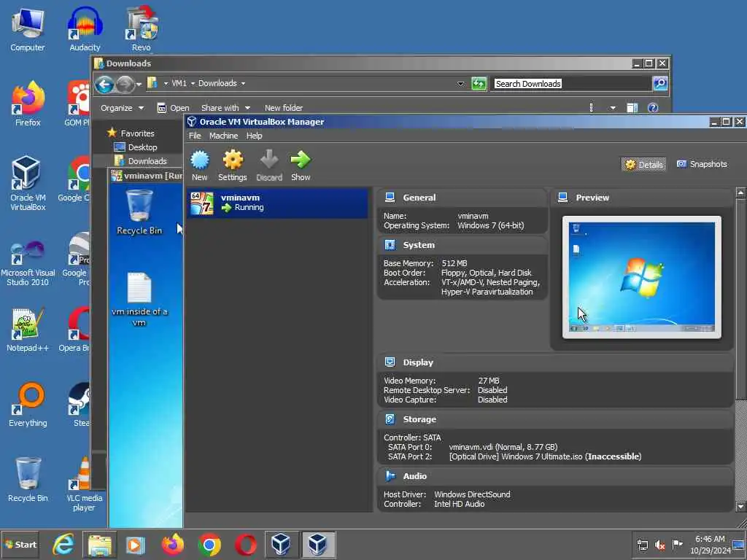
Task: Click the Everything desktop shortcut
Action: click(x=28, y=404)
